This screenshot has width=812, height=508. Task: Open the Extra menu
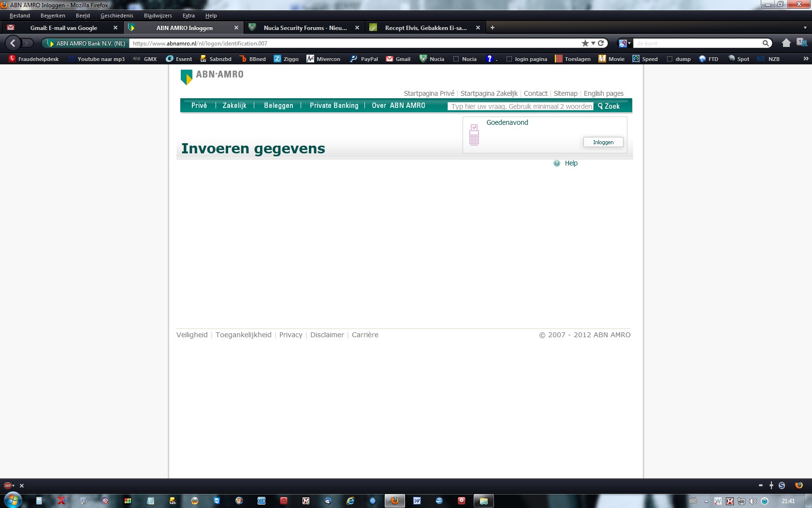tap(188, 15)
